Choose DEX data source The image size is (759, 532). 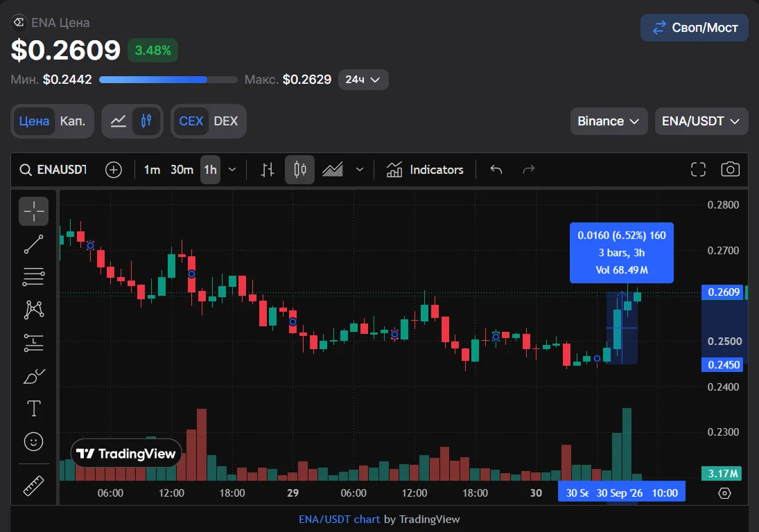pos(226,121)
